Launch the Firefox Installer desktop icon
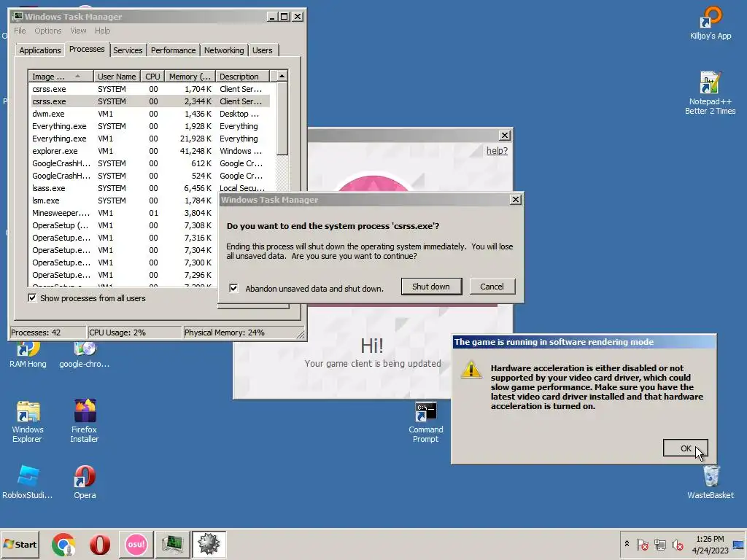 [x=85, y=421]
